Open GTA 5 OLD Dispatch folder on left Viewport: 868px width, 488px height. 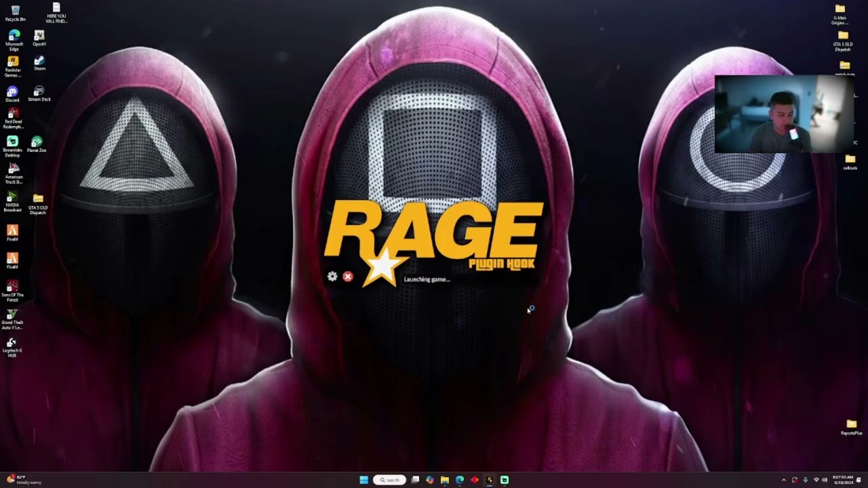point(38,205)
